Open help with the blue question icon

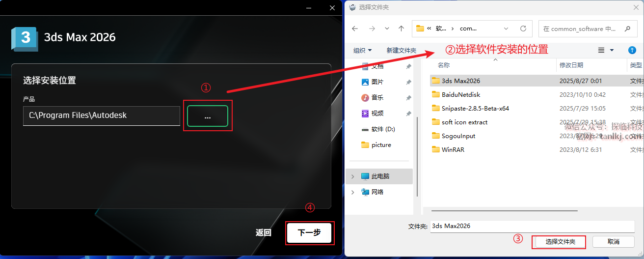click(x=632, y=50)
